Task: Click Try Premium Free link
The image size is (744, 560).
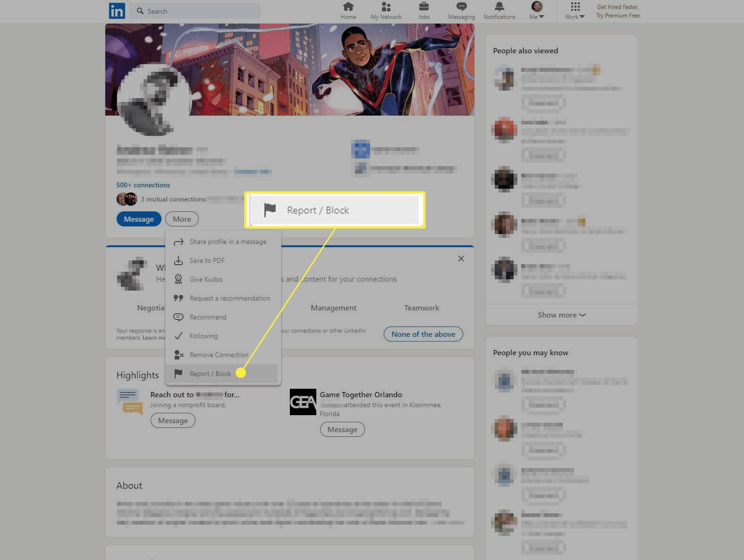Action: click(617, 16)
